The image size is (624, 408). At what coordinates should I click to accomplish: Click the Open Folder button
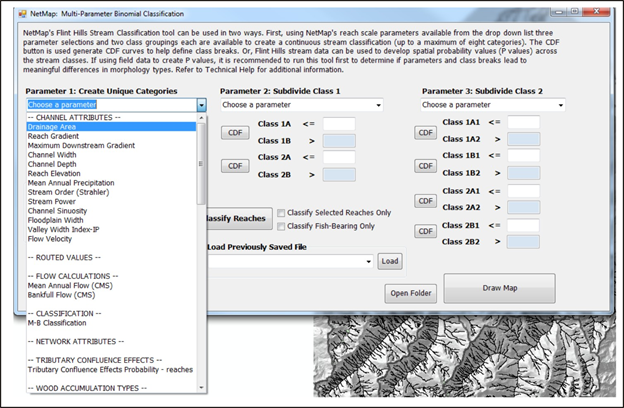click(411, 293)
